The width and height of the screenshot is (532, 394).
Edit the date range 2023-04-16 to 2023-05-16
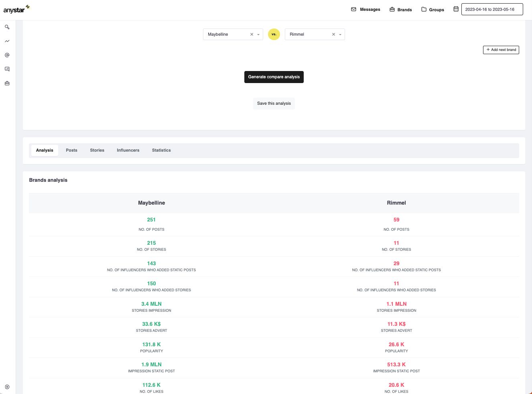(x=492, y=9)
